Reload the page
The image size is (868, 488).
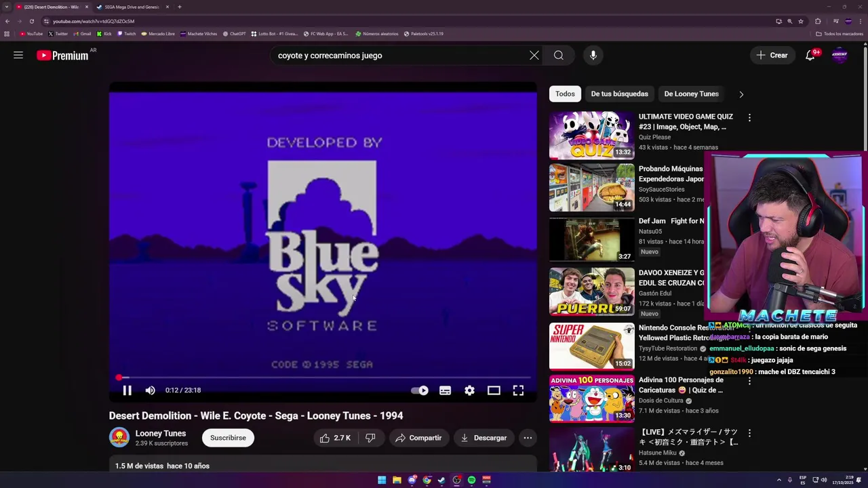[31, 21]
